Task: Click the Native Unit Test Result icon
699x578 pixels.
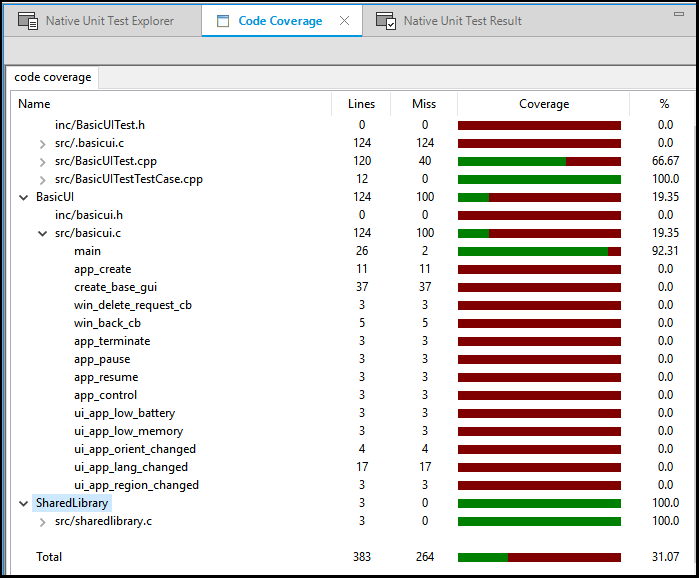Action: point(385,21)
